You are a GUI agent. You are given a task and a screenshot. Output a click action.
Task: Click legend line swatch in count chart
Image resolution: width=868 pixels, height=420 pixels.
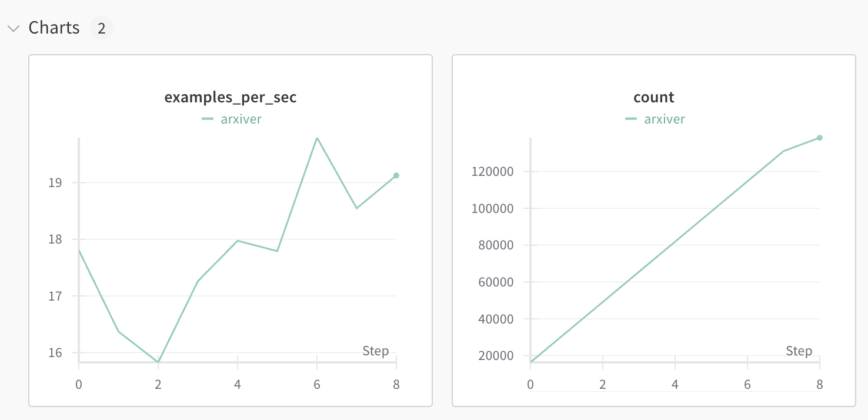pos(631,119)
